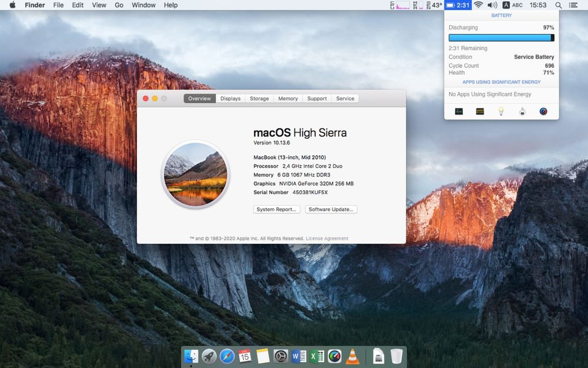Click the 15:53 menu bar clock
588x368 pixels.
pyautogui.click(x=538, y=5)
